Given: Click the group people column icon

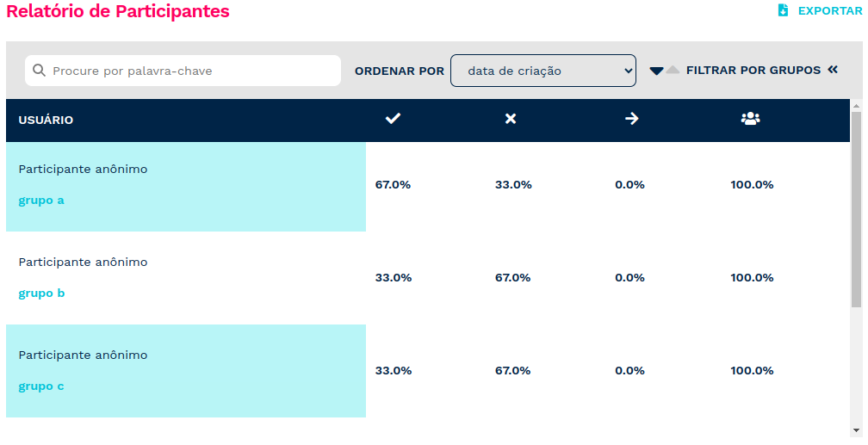Looking at the screenshot, I should point(751,119).
